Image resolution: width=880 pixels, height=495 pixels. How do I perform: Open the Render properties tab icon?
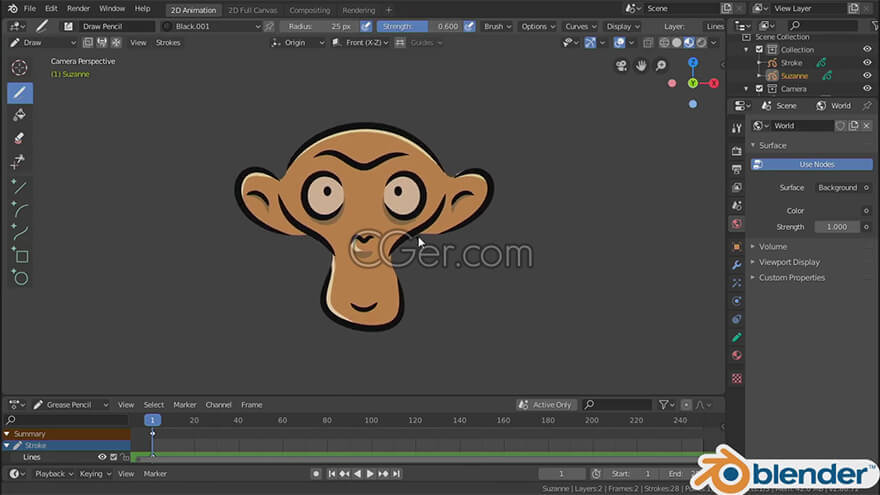(737, 151)
